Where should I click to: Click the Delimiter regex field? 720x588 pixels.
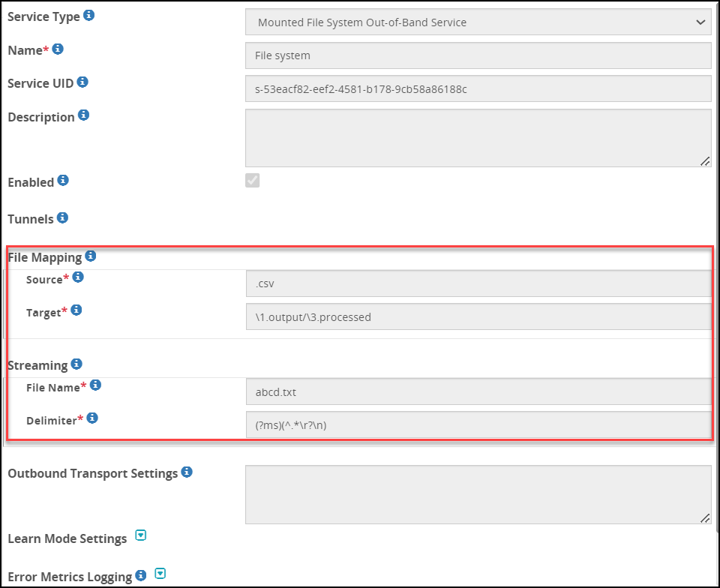click(479, 424)
